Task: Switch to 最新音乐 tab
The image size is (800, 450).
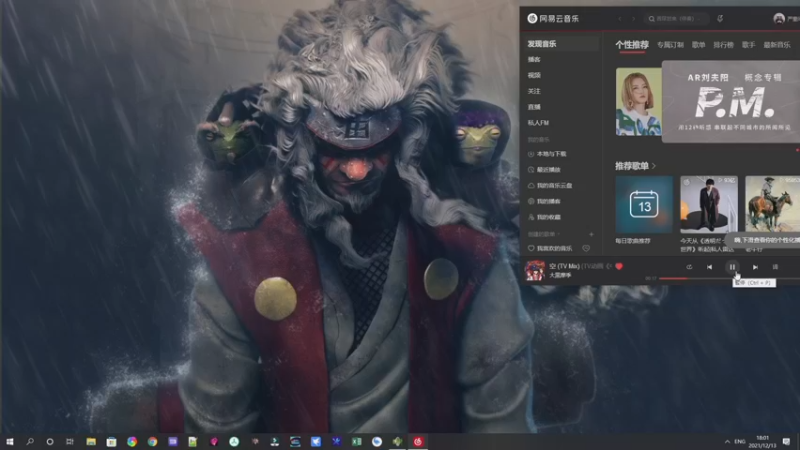Action: [777, 45]
